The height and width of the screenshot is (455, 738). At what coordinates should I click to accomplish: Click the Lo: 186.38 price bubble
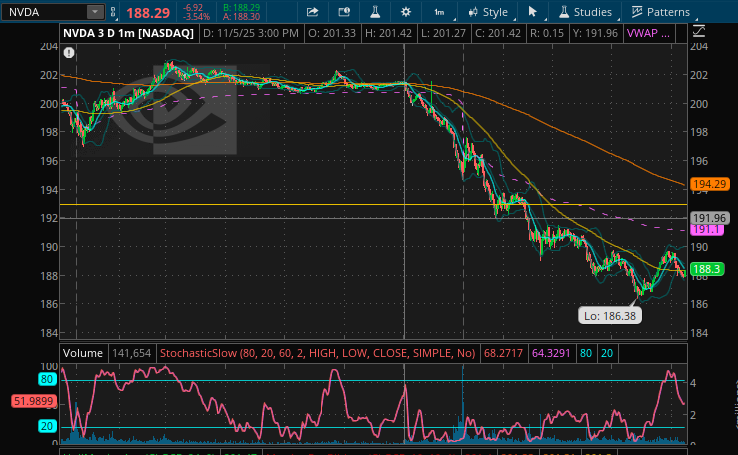pyautogui.click(x=609, y=315)
